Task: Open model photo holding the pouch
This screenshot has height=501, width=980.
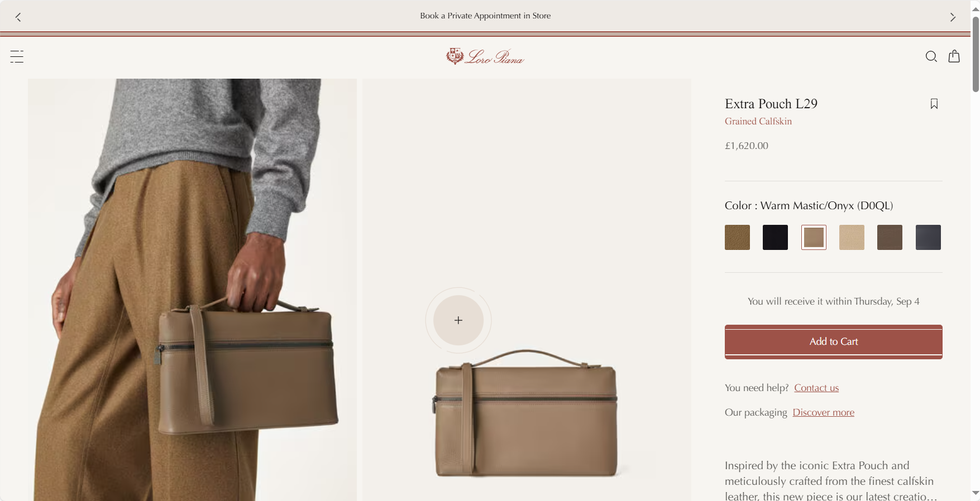Action: coord(192,290)
